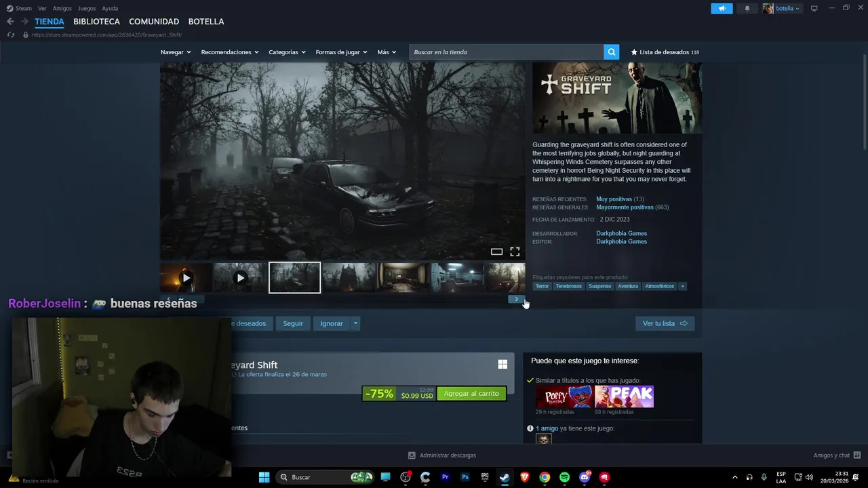The width and height of the screenshot is (868, 488).
Task: Open Photoshop from the taskbar
Action: pos(465,477)
